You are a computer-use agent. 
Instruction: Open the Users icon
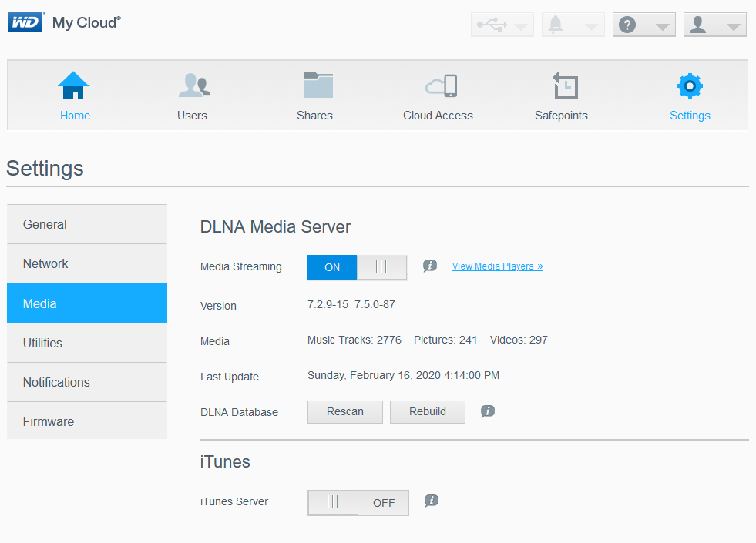pos(194,85)
